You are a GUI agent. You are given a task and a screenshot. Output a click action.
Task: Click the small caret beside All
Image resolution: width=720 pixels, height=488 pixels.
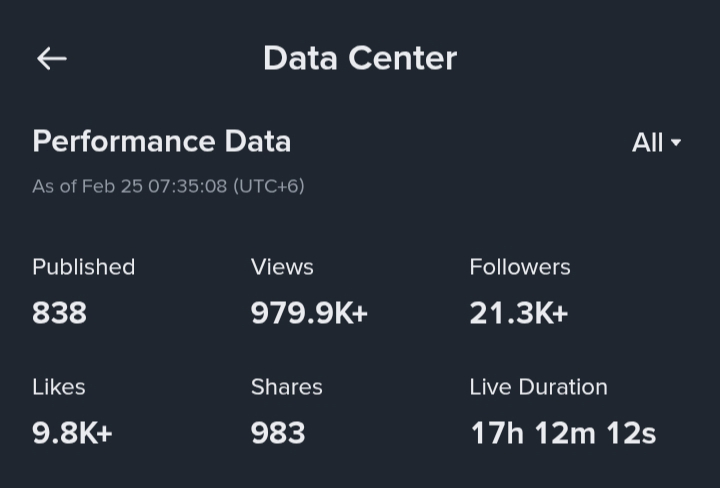676,143
